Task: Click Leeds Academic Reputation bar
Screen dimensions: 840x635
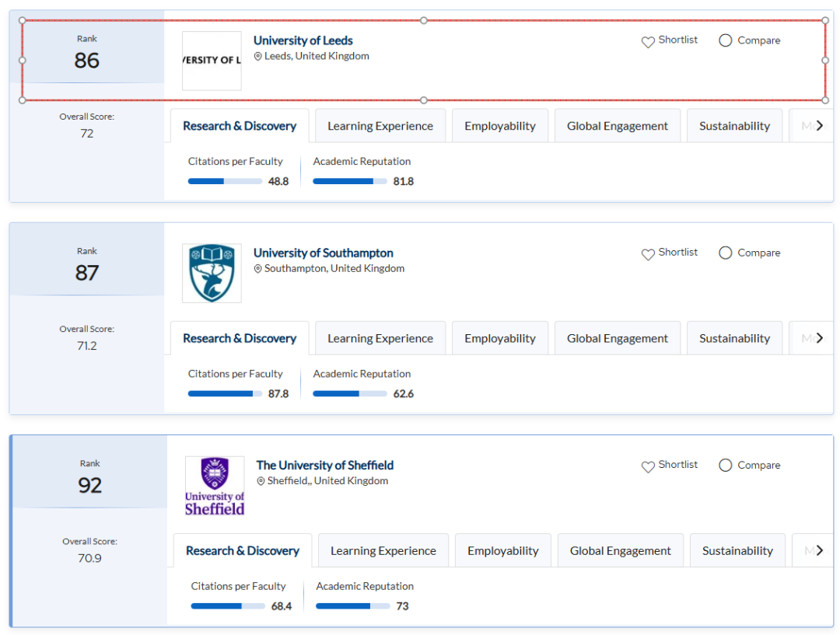Action: pyautogui.click(x=350, y=182)
